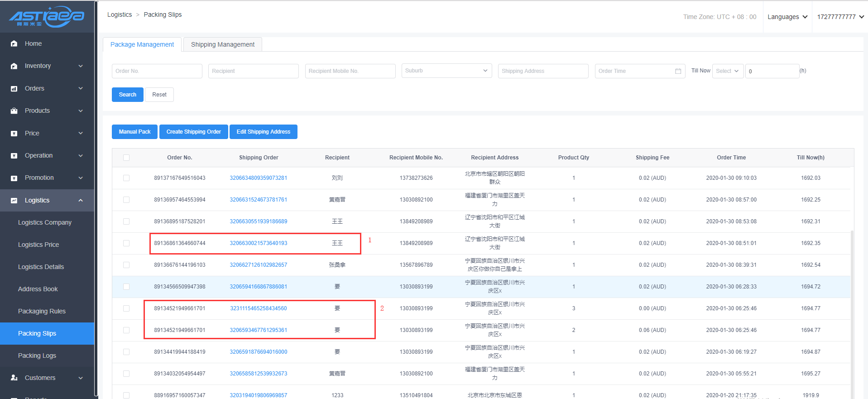This screenshot has width=868, height=399.
Task: Open the Suburb dropdown
Action: pos(446,71)
